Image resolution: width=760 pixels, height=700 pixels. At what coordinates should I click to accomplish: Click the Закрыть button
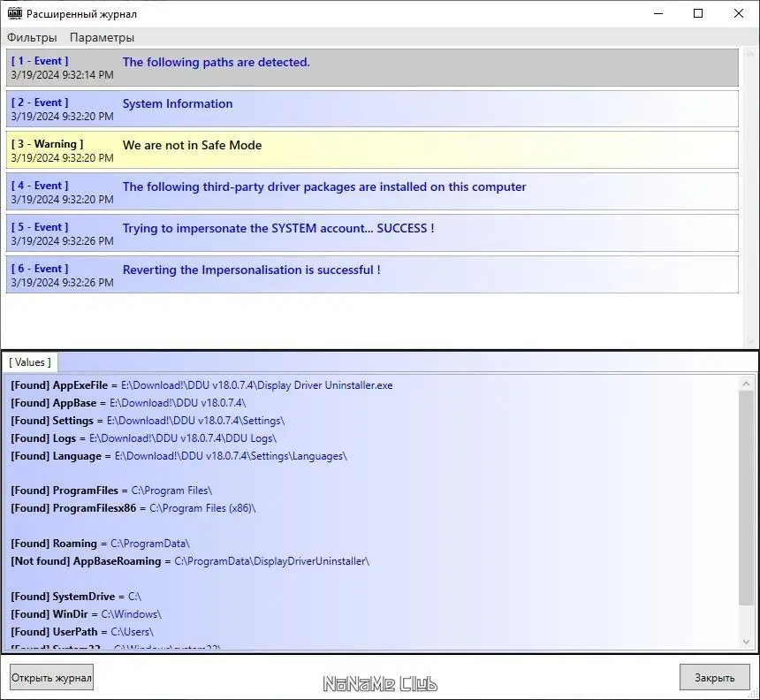[714, 677]
